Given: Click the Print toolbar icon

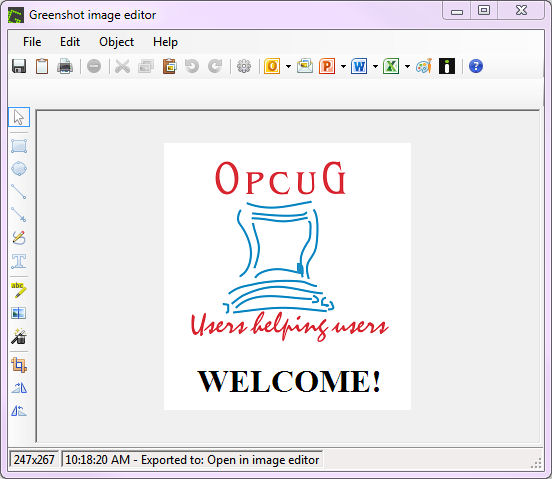Looking at the screenshot, I should 65,66.
